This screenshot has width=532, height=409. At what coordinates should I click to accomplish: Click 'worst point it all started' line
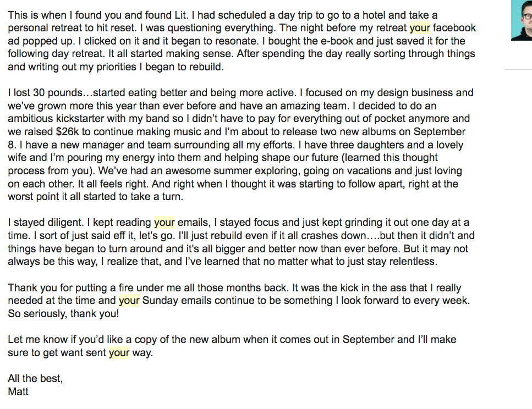click(95, 197)
